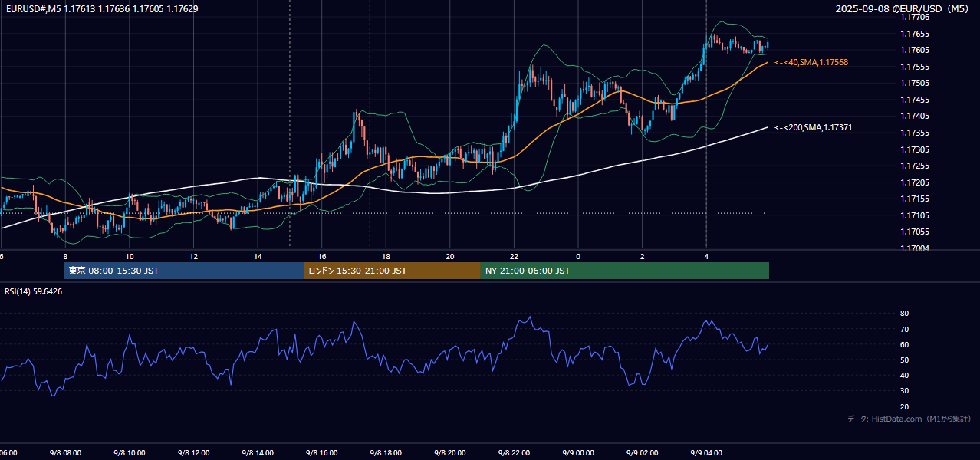Click the RSI(14) 59.6426 indicator label
This screenshot has height=460, width=980.
34,291
